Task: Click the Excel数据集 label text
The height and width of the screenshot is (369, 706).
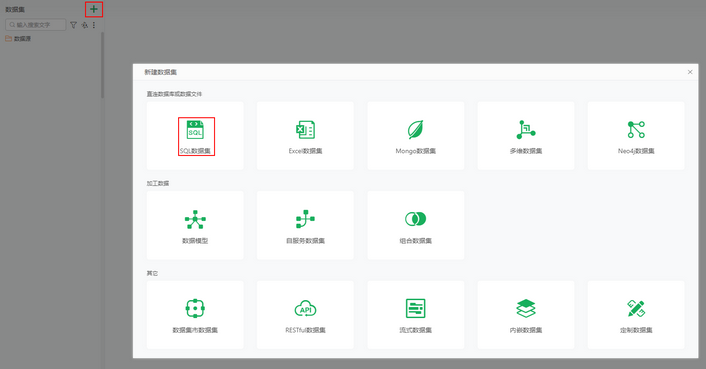Action: click(305, 151)
